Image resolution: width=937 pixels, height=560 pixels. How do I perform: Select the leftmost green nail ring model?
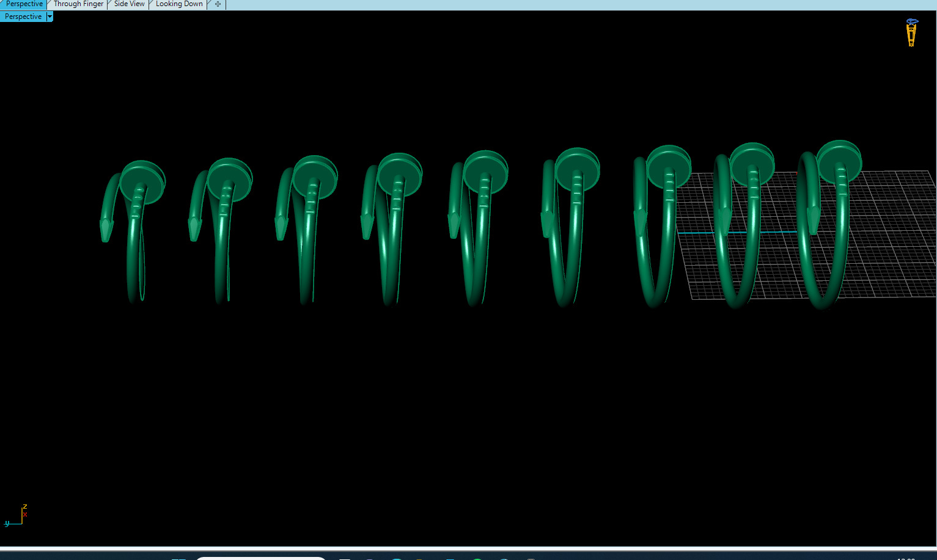pos(133,231)
